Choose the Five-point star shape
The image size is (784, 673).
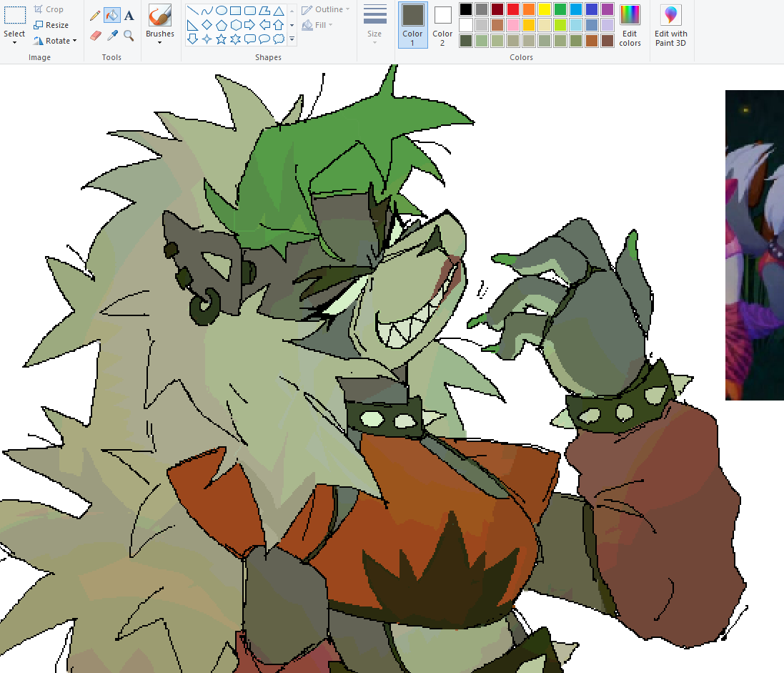222,39
